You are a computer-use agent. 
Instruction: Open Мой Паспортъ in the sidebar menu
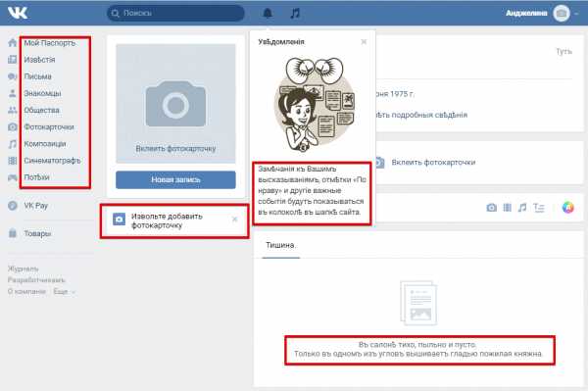(x=50, y=43)
